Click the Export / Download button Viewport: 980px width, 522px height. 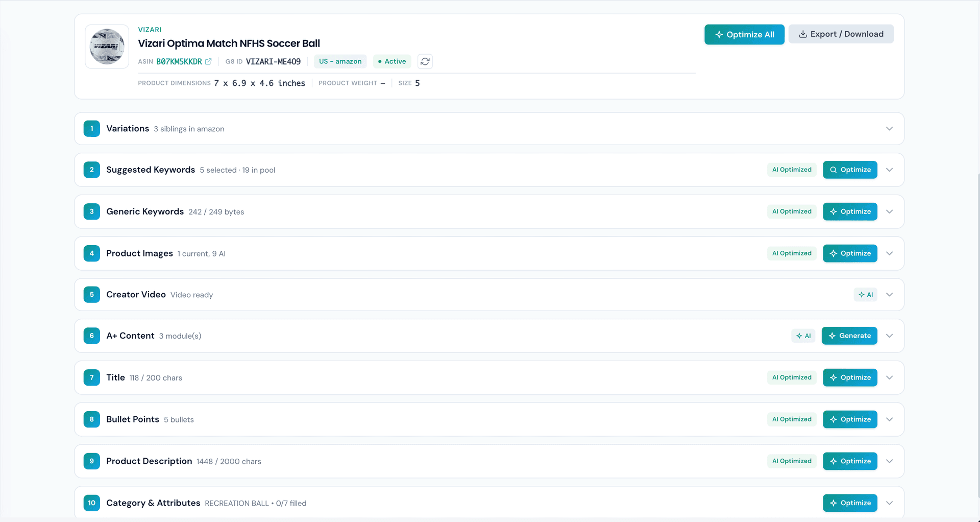(841, 34)
